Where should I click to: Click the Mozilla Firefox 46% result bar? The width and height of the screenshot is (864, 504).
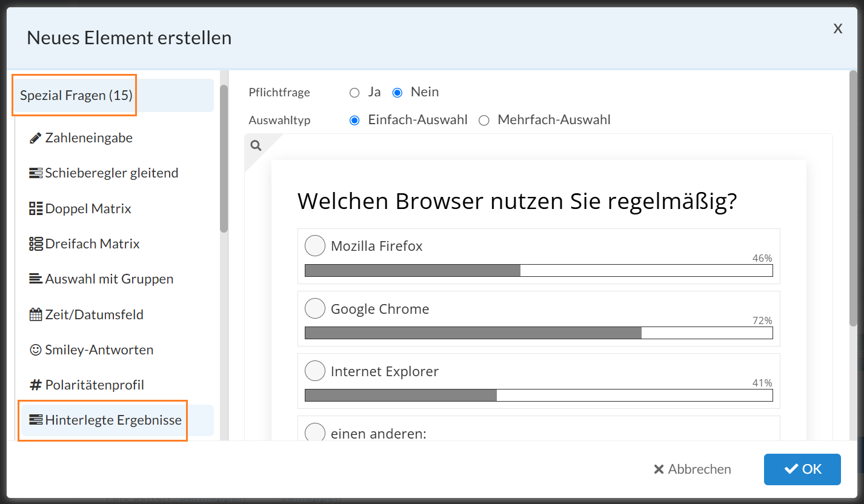[x=539, y=271]
